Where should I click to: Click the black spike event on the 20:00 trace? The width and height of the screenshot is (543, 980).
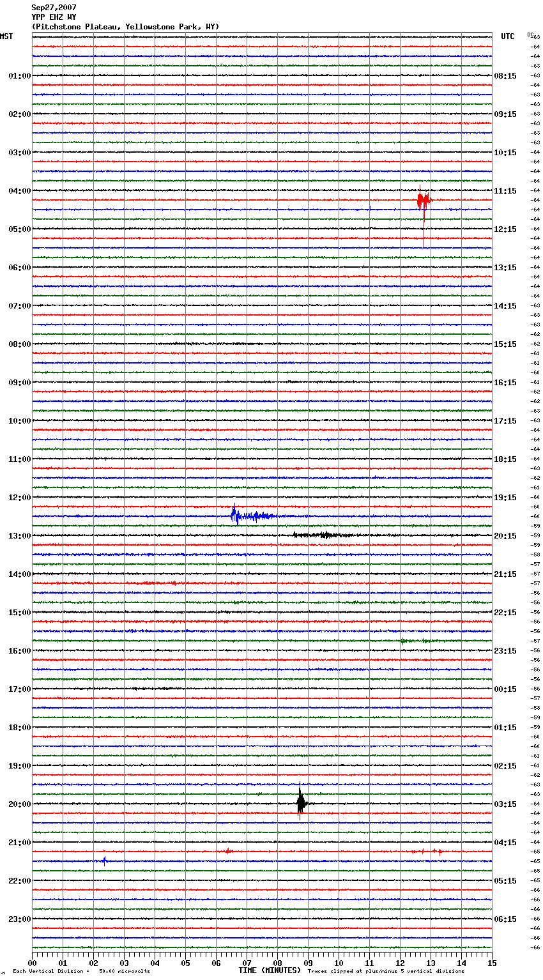(301, 802)
